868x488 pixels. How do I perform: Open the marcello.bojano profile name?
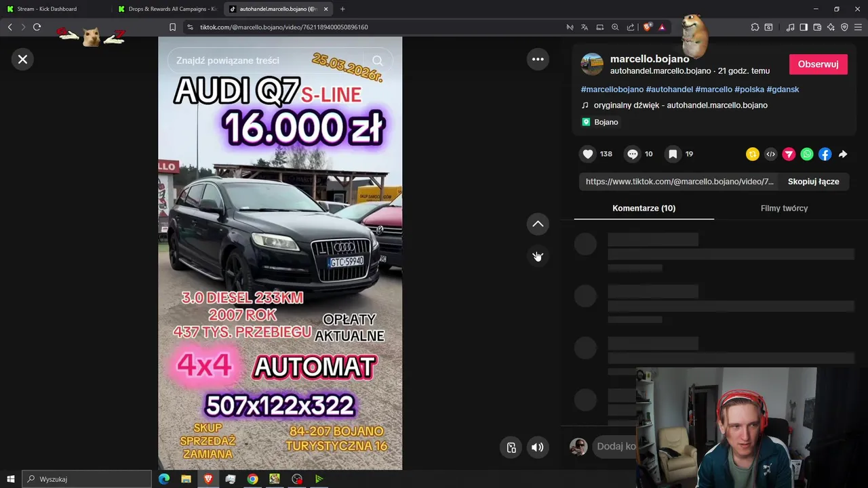tap(650, 59)
